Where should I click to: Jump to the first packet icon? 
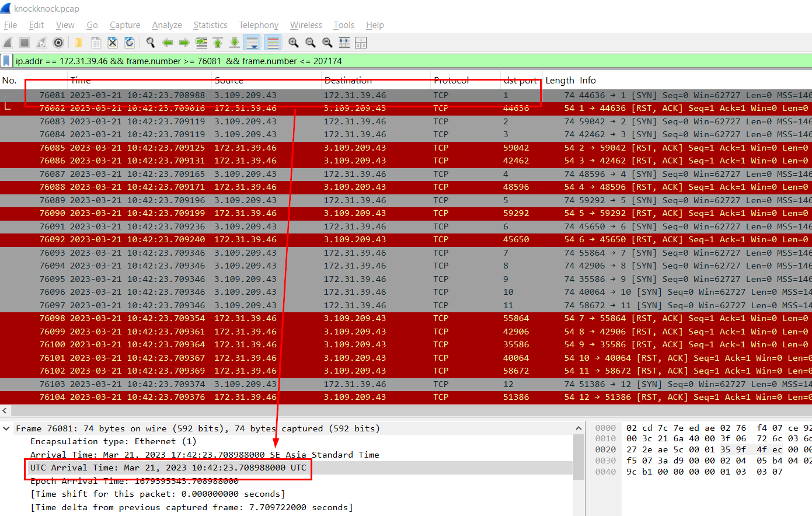coord(218,43)
